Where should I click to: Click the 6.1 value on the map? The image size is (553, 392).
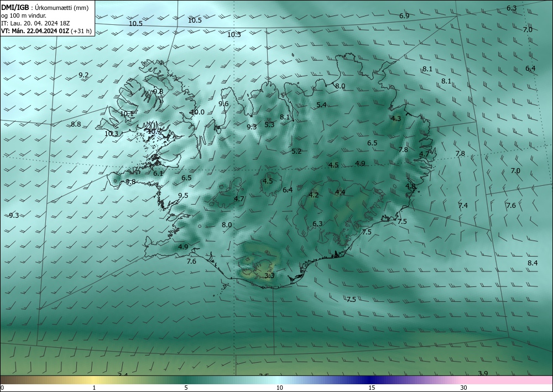[158, 174]
